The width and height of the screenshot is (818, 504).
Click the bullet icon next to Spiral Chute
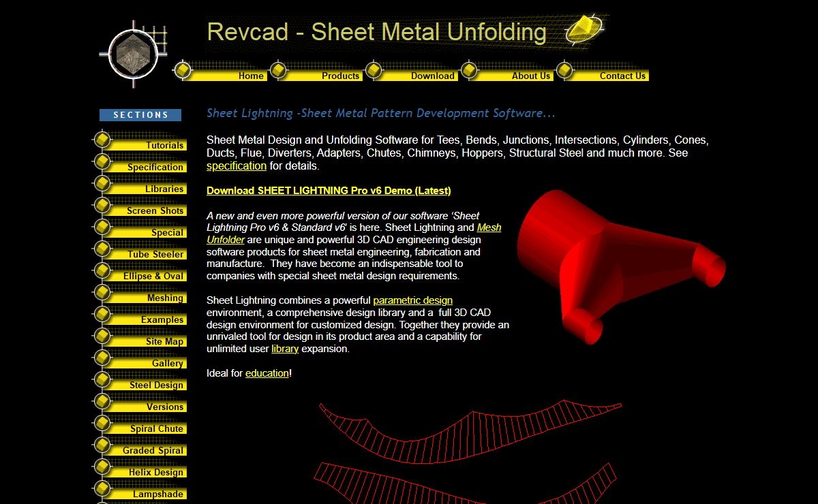pyautogui.click(x=102, y=424)
